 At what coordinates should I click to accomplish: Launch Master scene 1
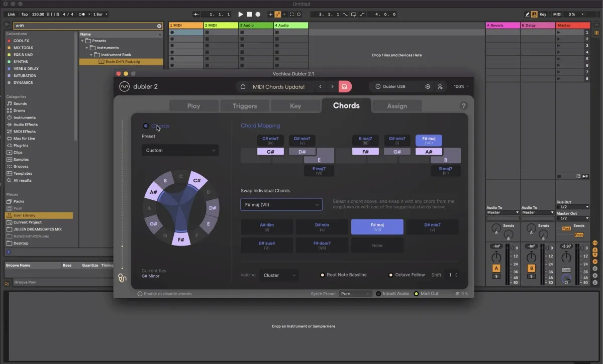click(x=559, y=32)
